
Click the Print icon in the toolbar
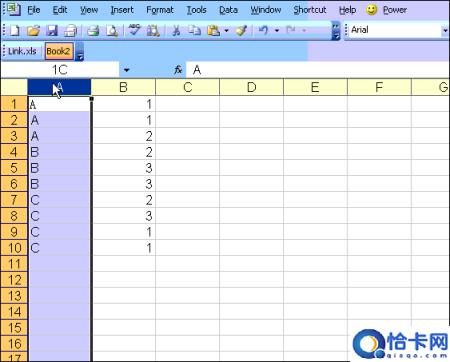93,31
